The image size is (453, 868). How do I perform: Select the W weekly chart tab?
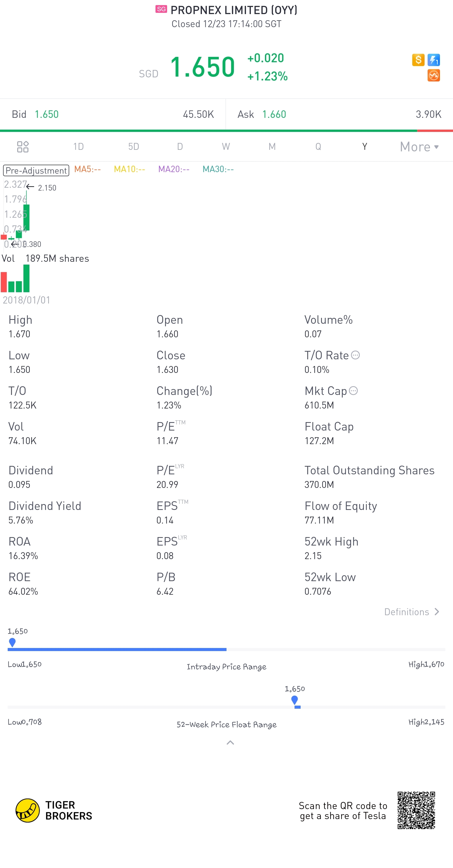(226, 147)
